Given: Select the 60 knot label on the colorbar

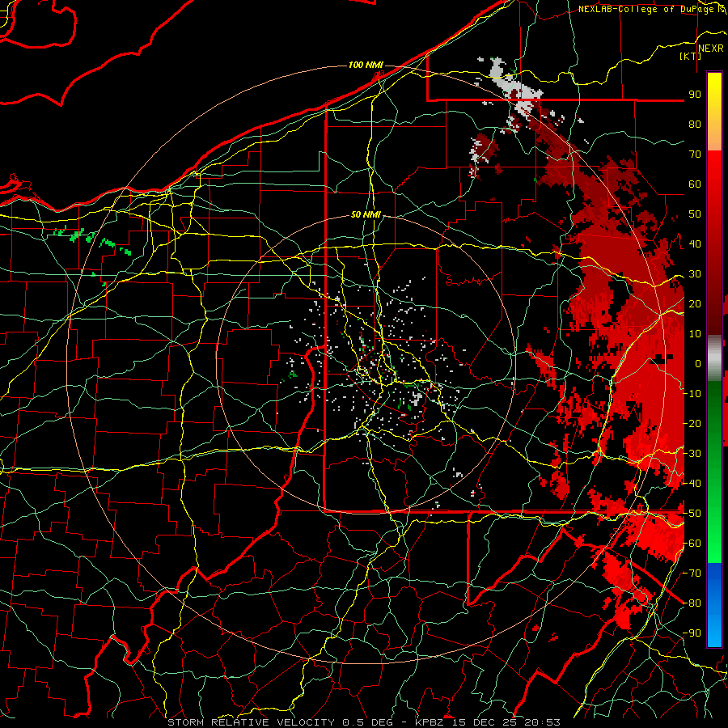Looking at the screenshot, I should 695,184.
